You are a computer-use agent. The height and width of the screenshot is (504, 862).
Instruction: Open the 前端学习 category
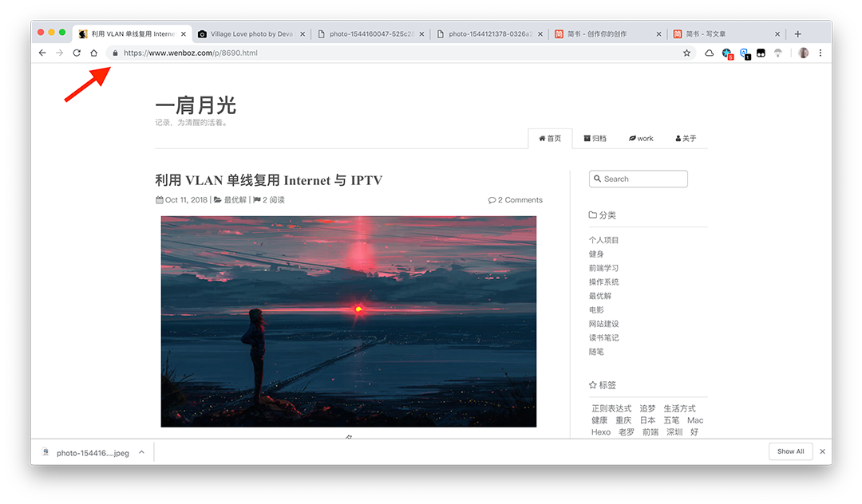603,268
